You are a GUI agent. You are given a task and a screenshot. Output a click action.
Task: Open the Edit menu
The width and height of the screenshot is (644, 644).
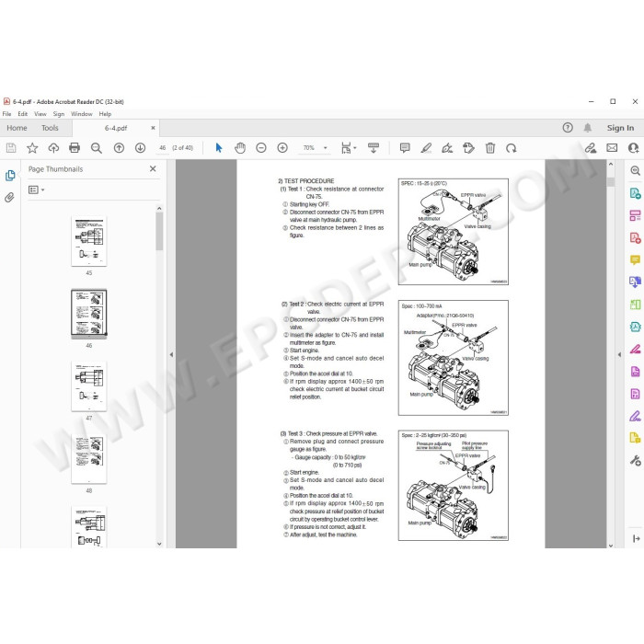pos(23,114)
